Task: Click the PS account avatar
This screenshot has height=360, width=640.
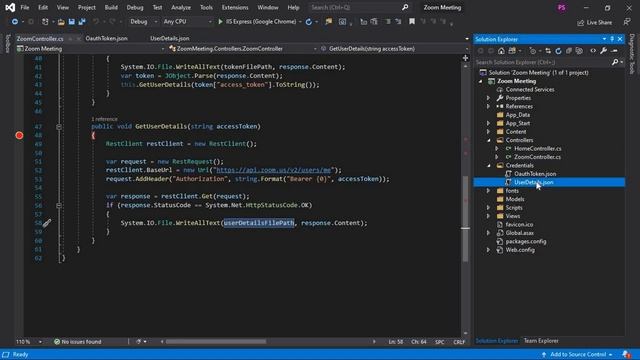Action: (x=562, y=7)
